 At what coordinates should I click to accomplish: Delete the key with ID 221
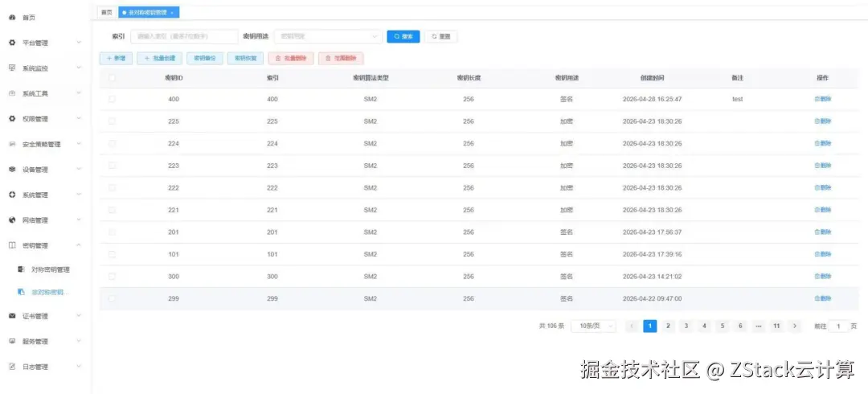[x=823, y=210]
